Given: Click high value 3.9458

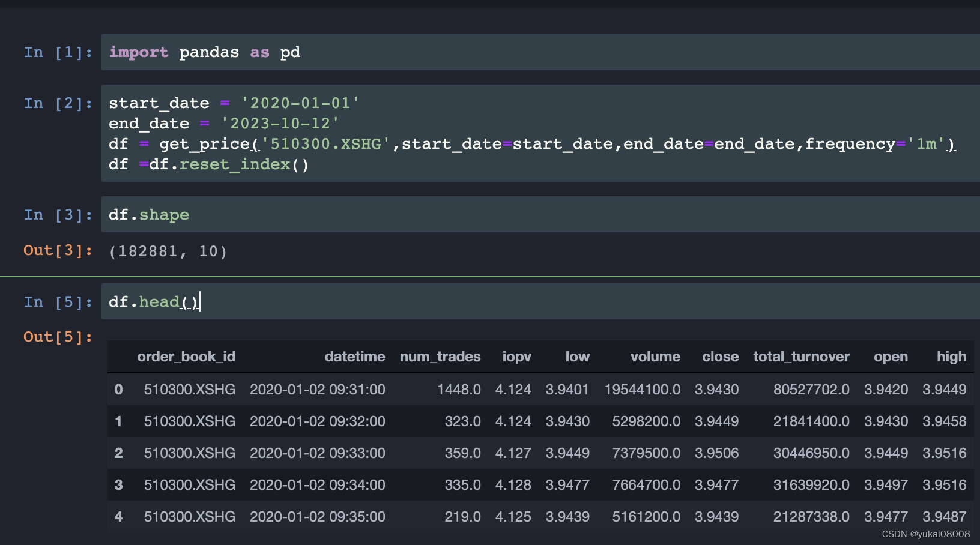Looking at the screenshot, I should [x=945, y=421].
